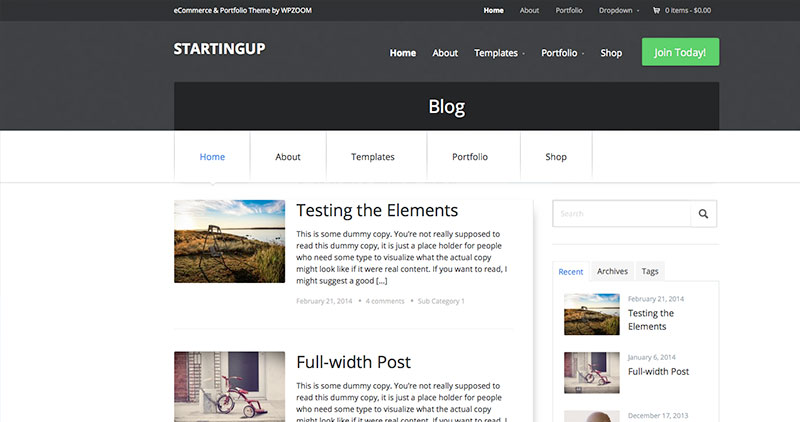The width and height of the screenshot is (800, 422).
Task: Click the STARTINGUP site logo
Action: (x=219, y=49)
